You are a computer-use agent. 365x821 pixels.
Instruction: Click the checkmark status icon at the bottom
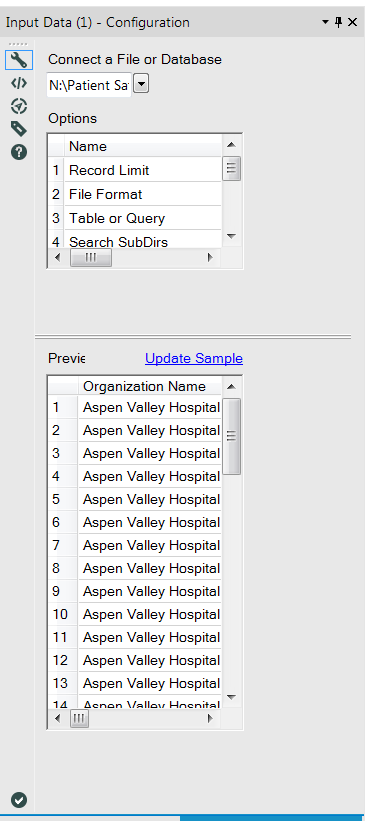tap(19, 800)
